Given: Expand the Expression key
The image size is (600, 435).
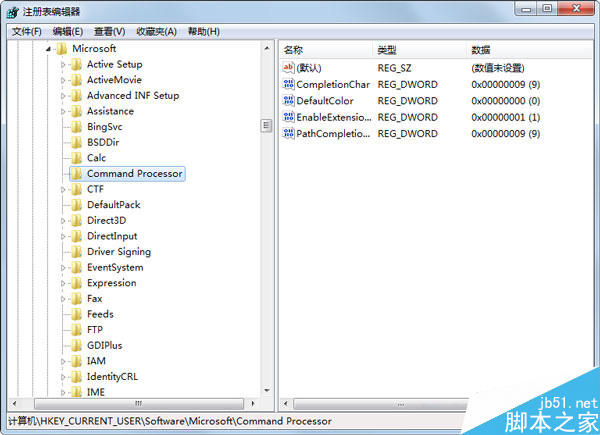Looking at the screenshot, I should 63,283.
